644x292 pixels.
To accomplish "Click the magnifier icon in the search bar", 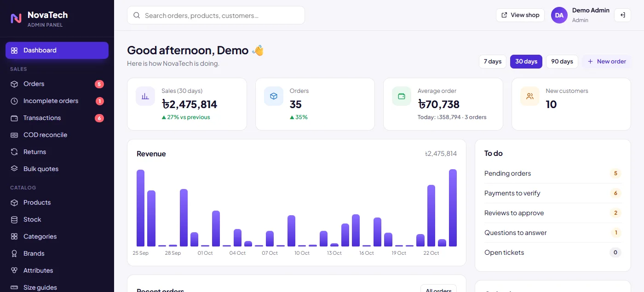I will (x=137, y=16).
